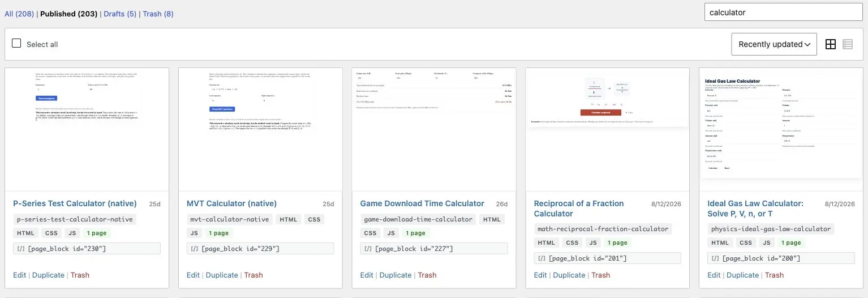Screen dimensions: 868x298
Task: Click slug physics-ideal-gas-law-calculator
Action: (x=771, y=229)
